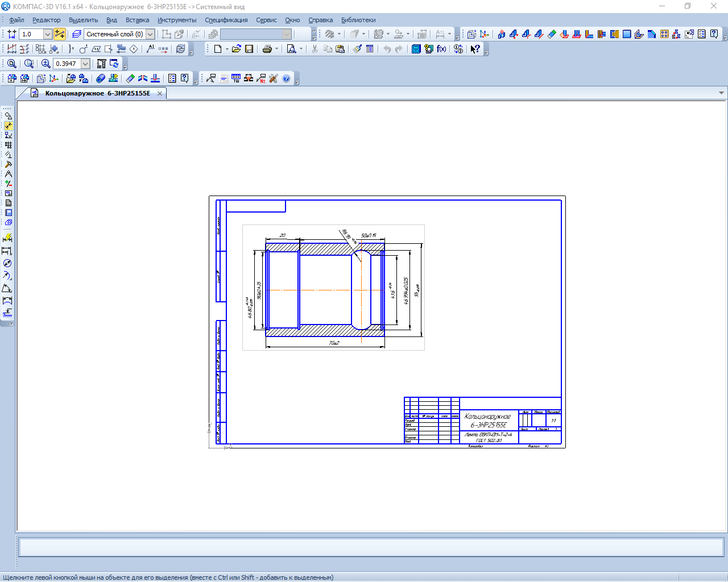Click the Auto-dimension lightning tool
728x582 pixels.
pos(7,238)
